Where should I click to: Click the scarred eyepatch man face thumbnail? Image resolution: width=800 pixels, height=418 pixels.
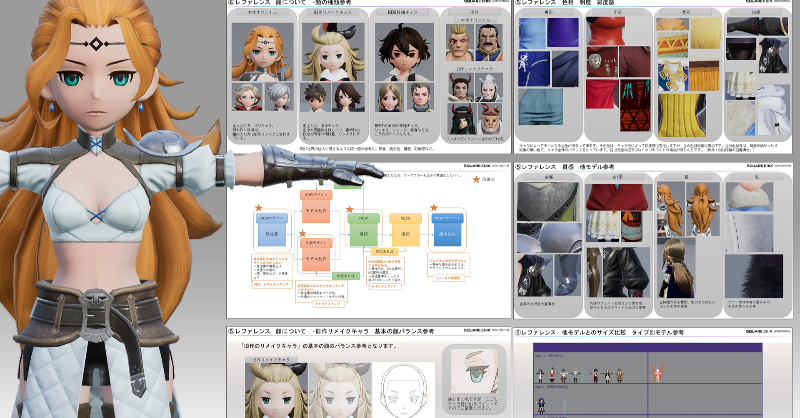(460, 42)
